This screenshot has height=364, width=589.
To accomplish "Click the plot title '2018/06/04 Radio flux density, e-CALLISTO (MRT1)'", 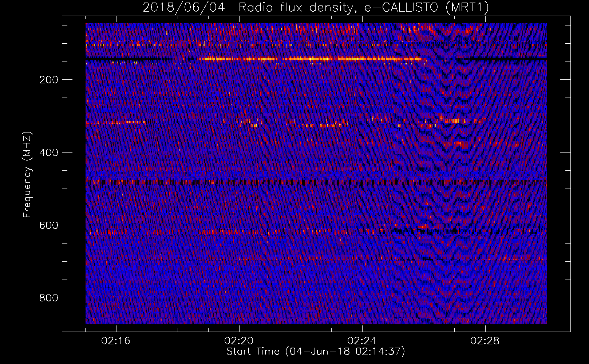I will (x=316, y=7).
